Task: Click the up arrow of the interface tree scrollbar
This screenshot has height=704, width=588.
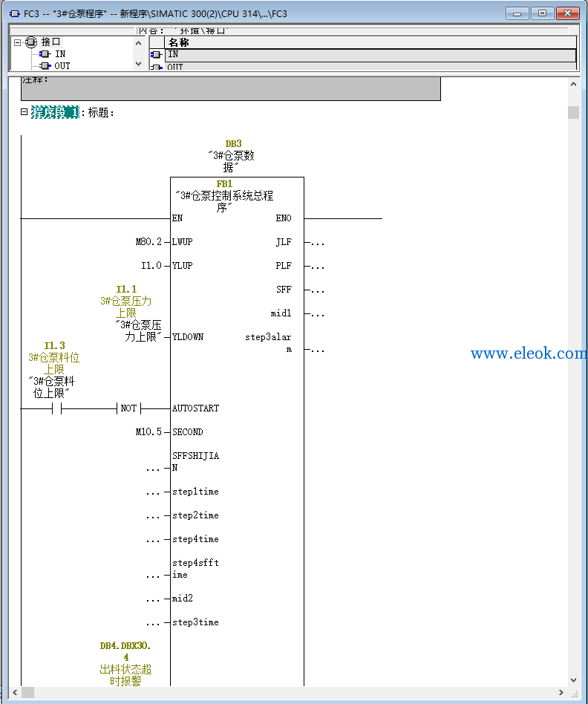Action: pyautogui.click(x=138, y=43)
